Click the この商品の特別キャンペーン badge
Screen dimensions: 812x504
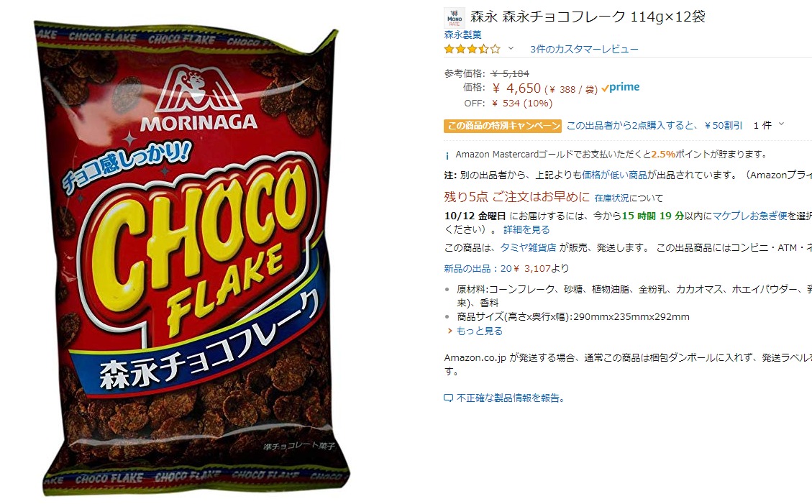(x=502, y=126)
